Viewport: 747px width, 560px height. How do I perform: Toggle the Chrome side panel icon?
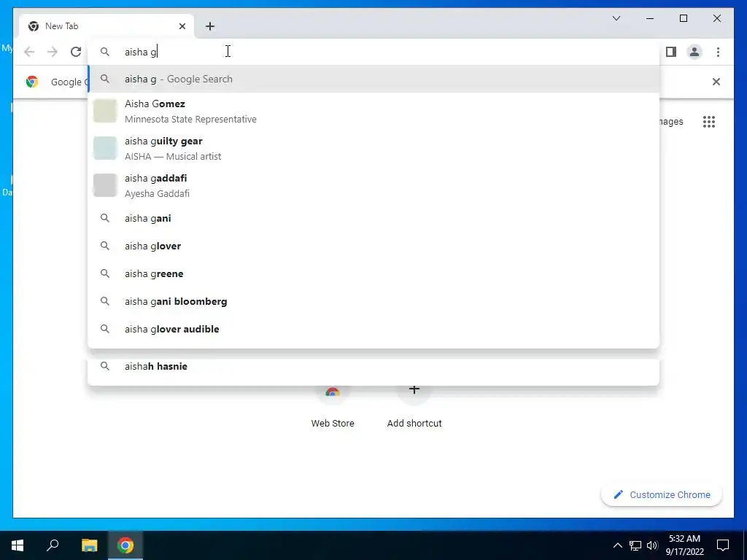pyautogui.click(x=671, y=52)
